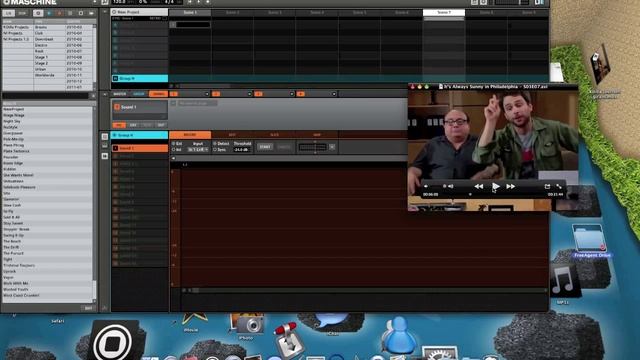The height and width of the screenshot is (360, 640).
Task: Open iPhoto from the dock
Action: coord(247,325)
